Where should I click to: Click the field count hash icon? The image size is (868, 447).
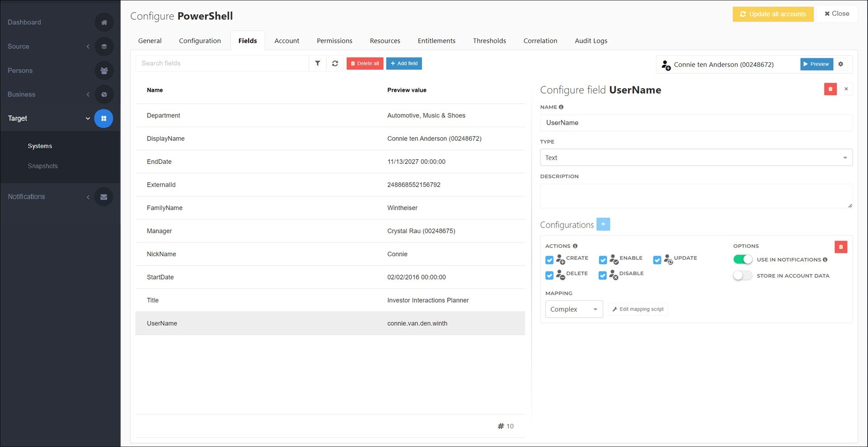(501, 426)
